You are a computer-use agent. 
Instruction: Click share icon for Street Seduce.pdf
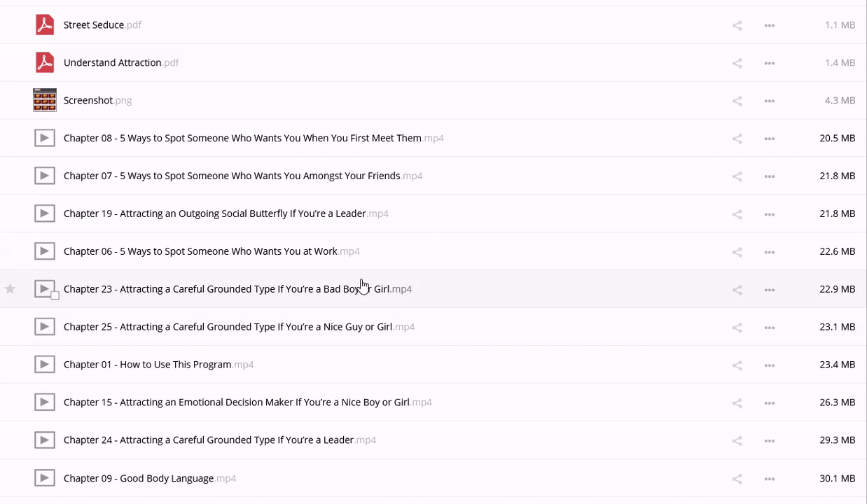pos(737,25)
